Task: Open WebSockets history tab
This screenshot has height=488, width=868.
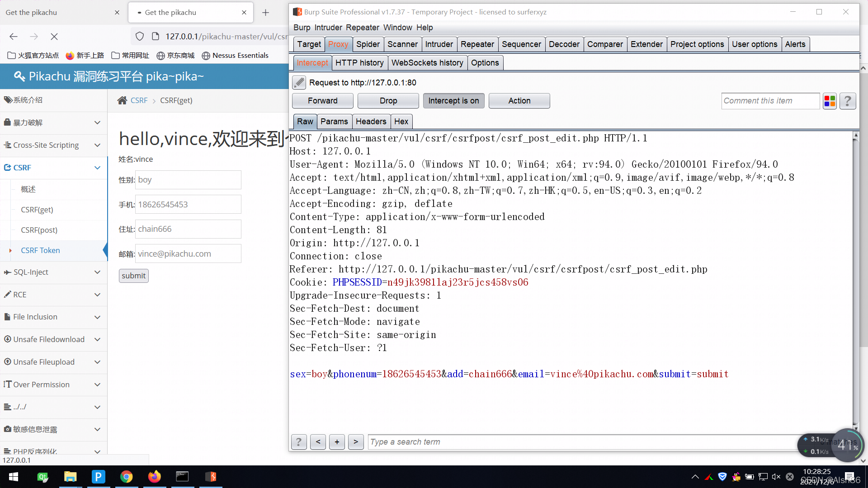Action: click(x=427, y=63)
